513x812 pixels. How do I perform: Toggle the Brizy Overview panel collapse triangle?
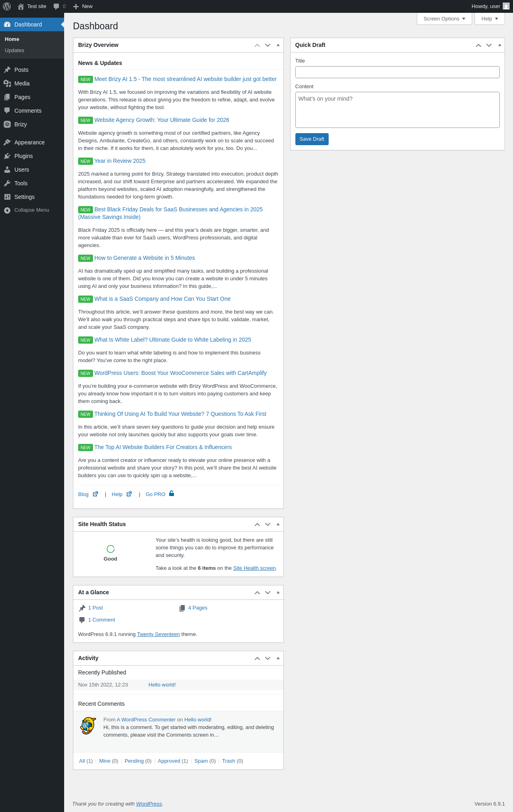[x=278, y=45]
